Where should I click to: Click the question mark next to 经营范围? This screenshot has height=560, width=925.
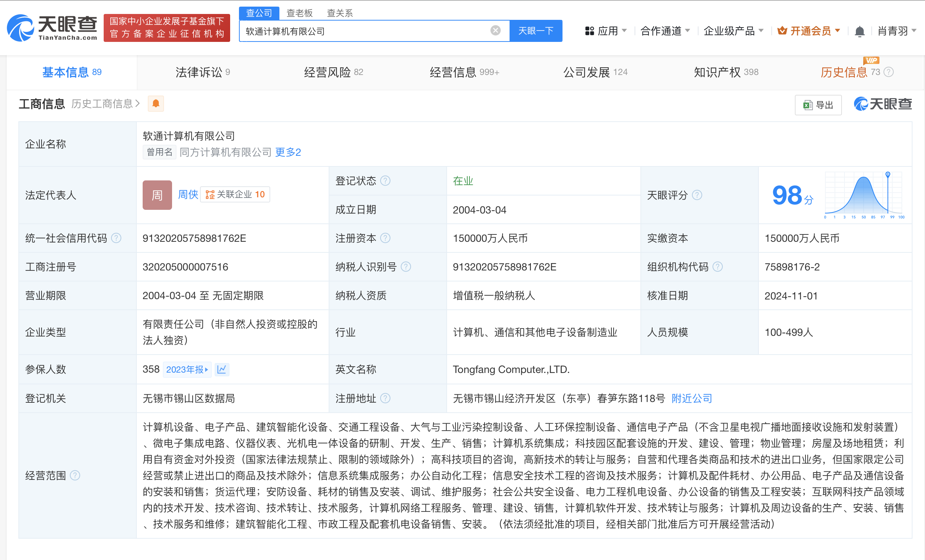(x=75, y=475)
